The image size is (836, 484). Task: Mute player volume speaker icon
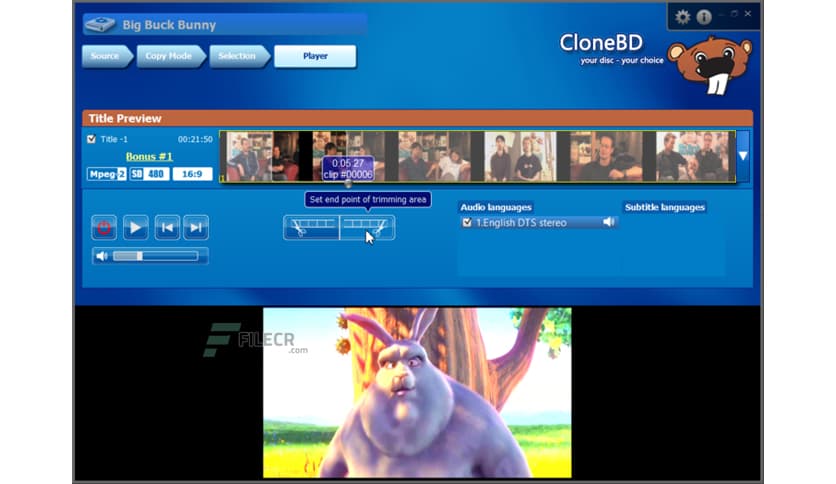point(102,256)
